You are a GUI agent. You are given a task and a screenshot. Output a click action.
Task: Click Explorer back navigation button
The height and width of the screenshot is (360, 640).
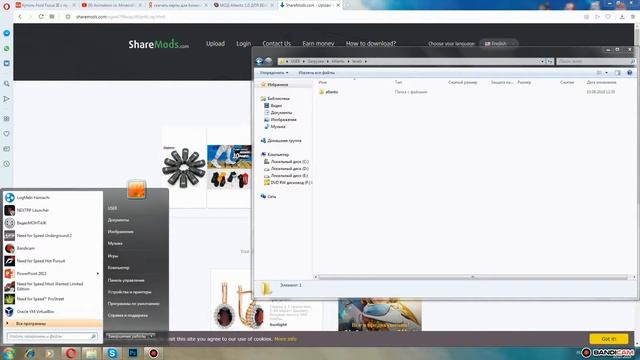(x=259, y=61)
